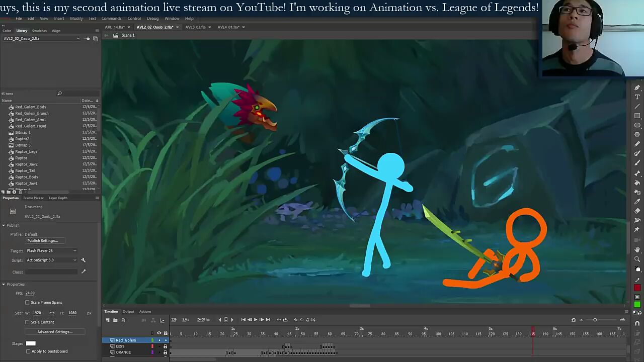Collapse the Properties section triangle
The height and width of the screenshot is (362, 644).
point(4,284)
